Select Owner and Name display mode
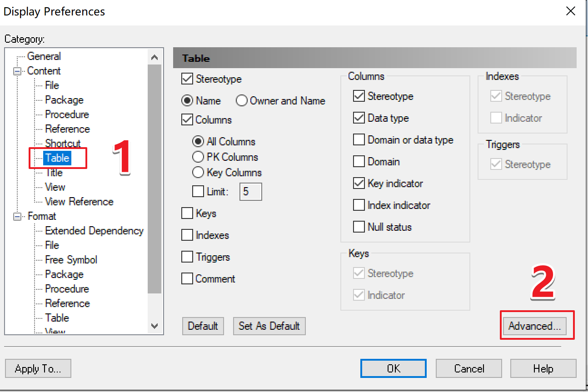Screen dimensions: 588x392 tap(241, 101)
